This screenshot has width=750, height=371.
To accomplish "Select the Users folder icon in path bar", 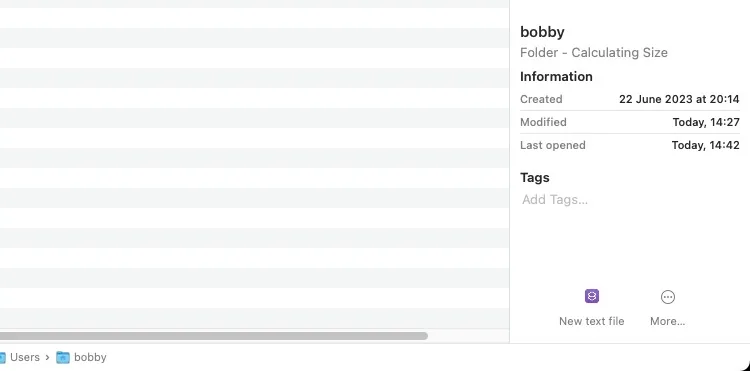I will click(x=2, y=357).
